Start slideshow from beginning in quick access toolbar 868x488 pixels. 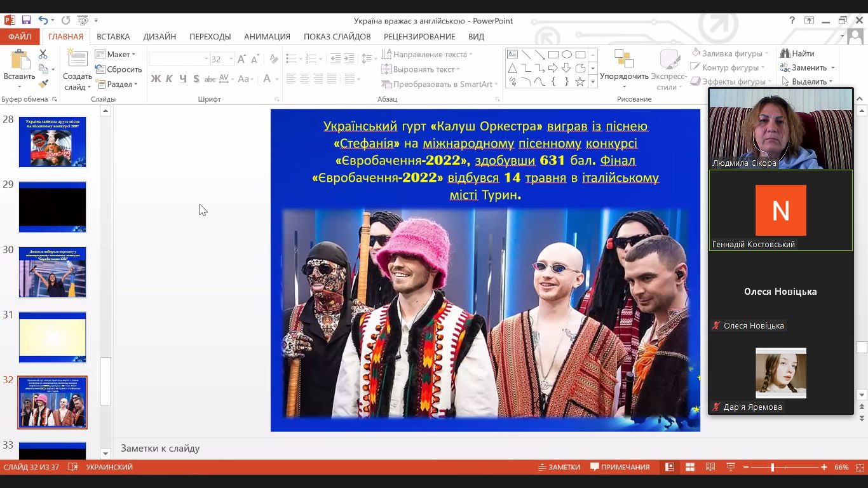81,20
